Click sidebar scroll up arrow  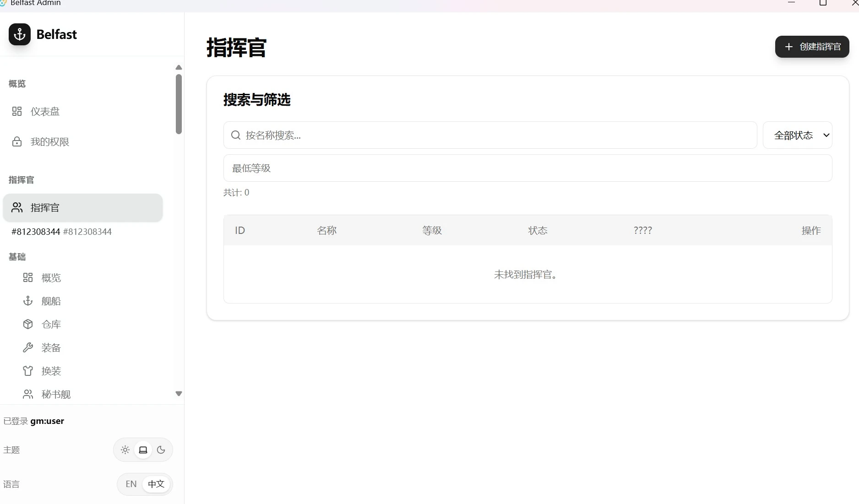click(x=179, y=67)
